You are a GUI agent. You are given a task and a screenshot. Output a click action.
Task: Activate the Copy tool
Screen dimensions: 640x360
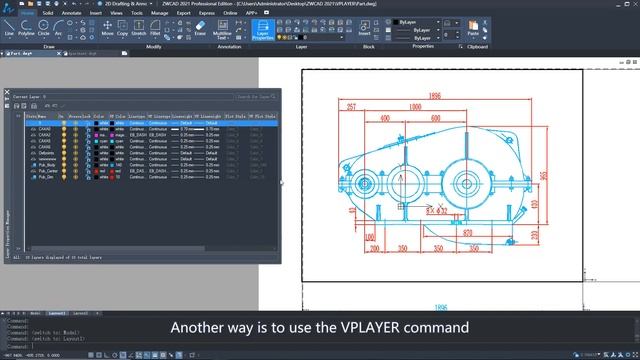tap(122, 29)
